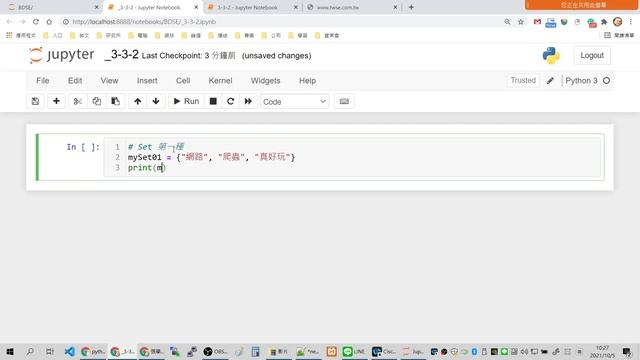Open the command palette keyboard icon
This screenshot has height=360, width=640.
[x=344, y=101]
